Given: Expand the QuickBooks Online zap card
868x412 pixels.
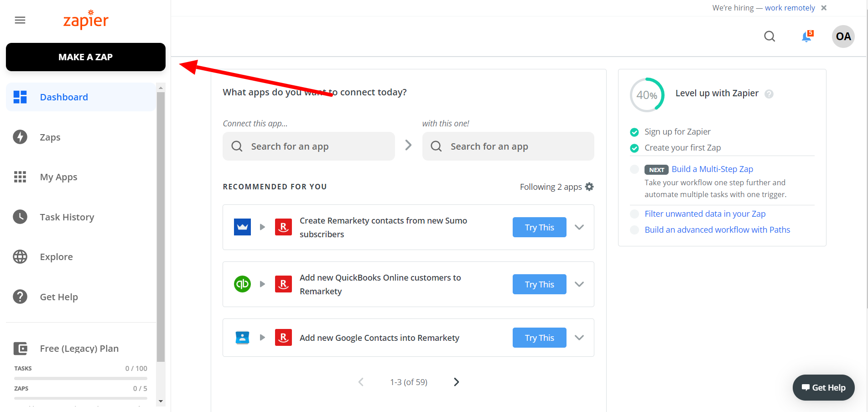Looking at the screenshot, I should click(579, 284).
